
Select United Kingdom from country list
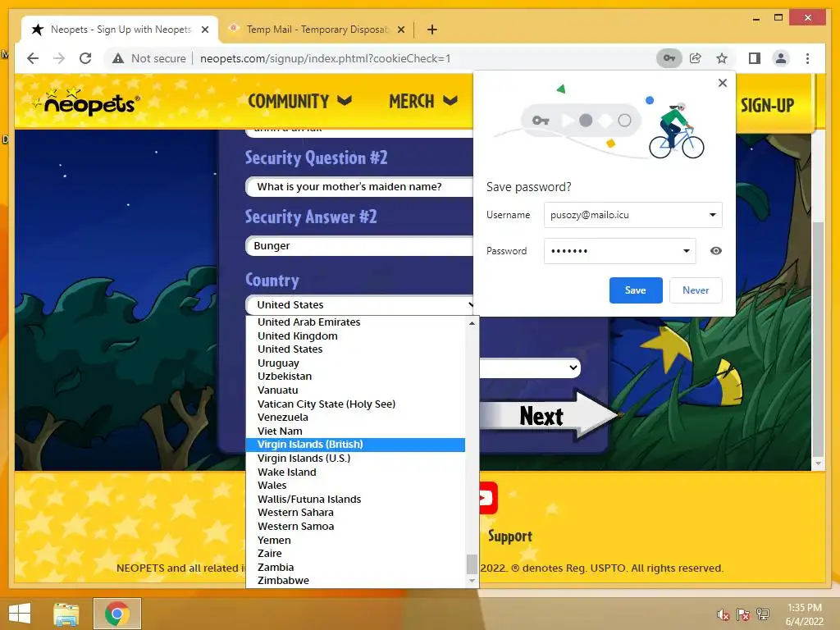point(356,336)
